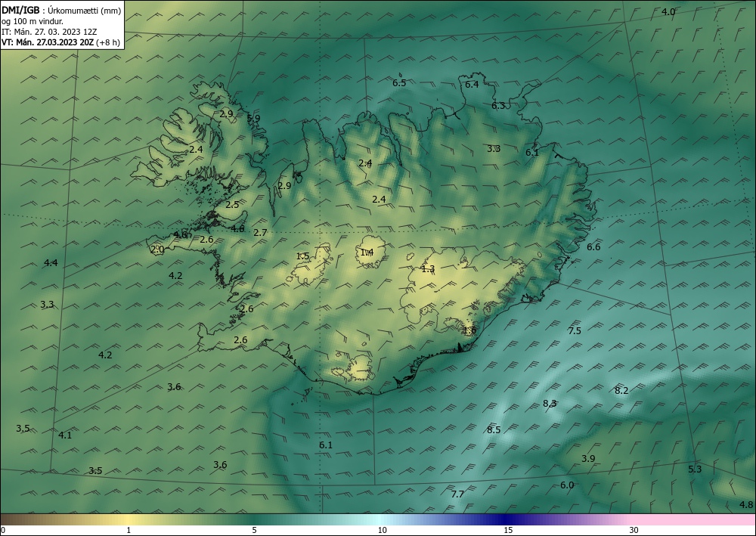Viewport: 756px width, 536px height.
Task: Pick the 6.3 value label
Action: pos(498,106)
